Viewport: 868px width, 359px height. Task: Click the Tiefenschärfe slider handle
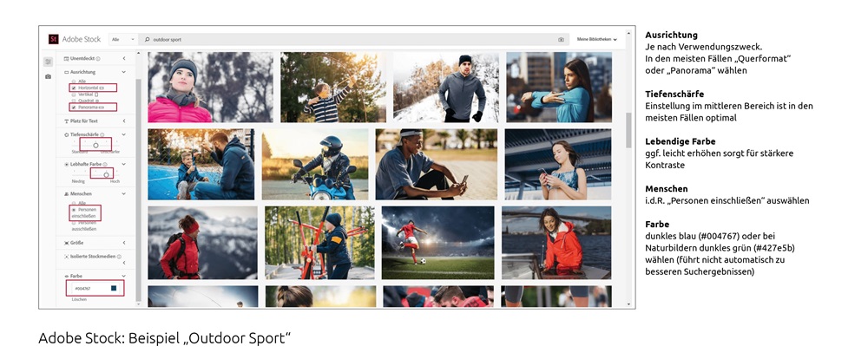tap(95, 146)
